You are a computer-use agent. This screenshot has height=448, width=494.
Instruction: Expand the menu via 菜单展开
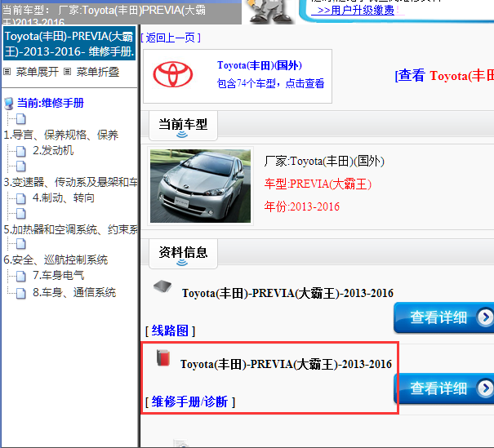[x=38, y=72]
